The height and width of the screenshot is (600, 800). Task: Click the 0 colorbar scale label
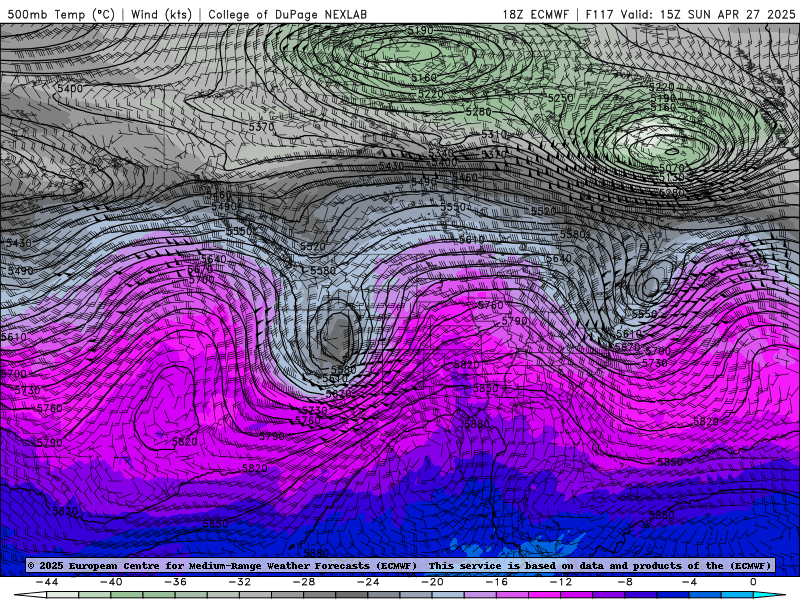[754, 582]
